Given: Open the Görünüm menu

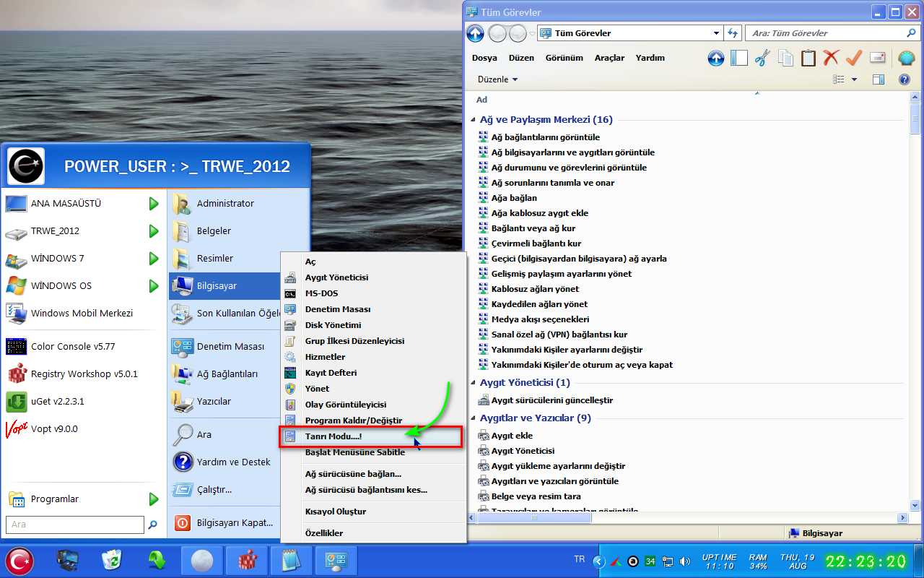Looking at the screenshot, I should pos(564,58).
